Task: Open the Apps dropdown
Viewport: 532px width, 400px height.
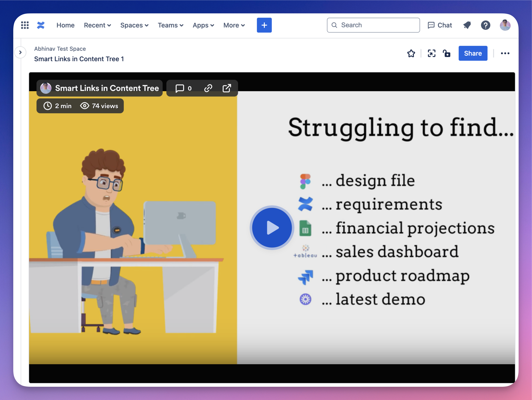Action: [x=203, y=25]
